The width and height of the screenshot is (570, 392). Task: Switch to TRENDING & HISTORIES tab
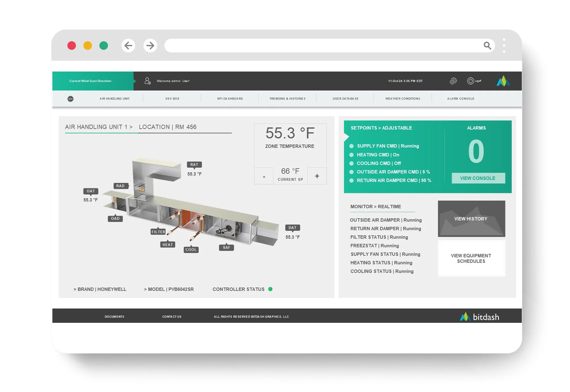point(287,99)
